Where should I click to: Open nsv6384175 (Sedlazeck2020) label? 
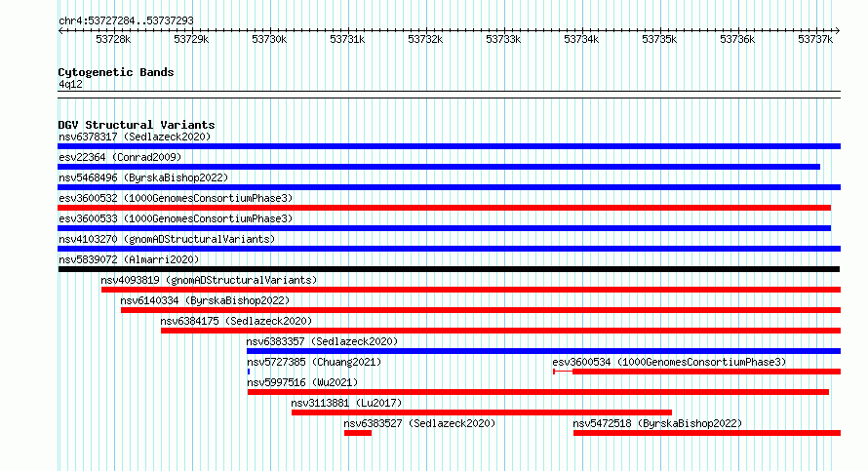(236, 321)
